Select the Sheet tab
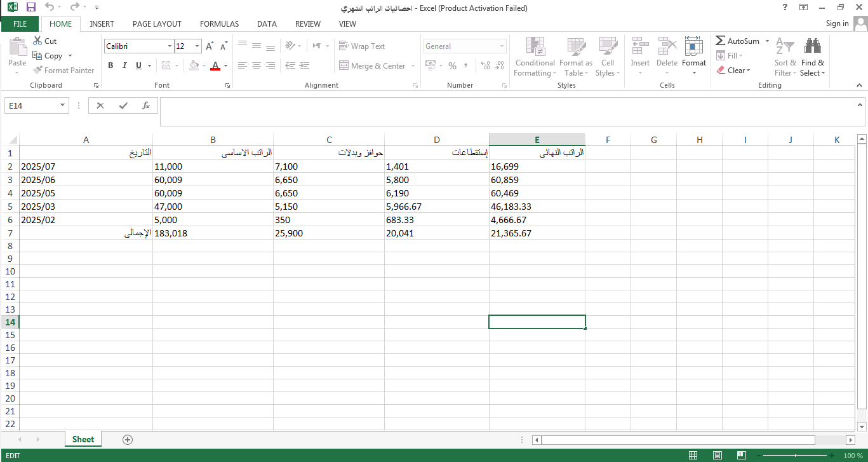 83,439
